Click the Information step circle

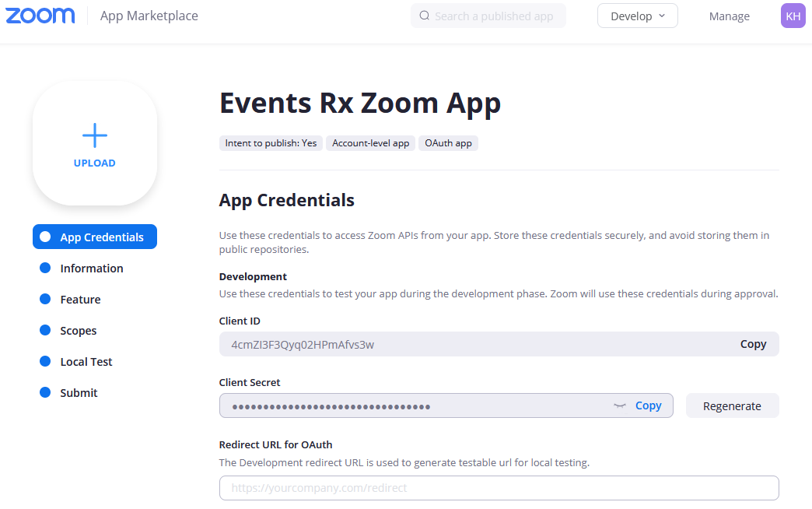(x=45, y=269)
